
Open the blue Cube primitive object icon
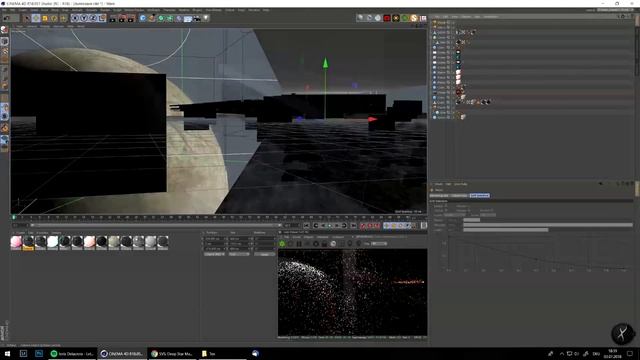pyautogui.click(x=143, y=18)
